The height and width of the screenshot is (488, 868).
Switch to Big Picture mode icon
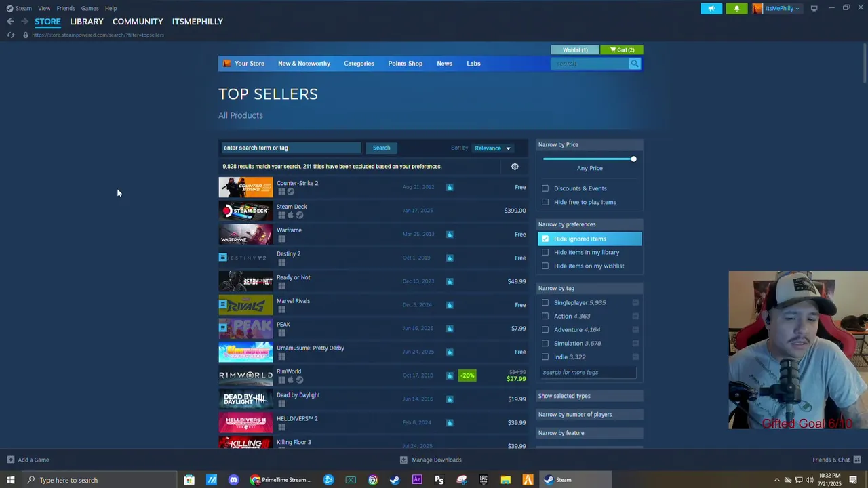814,8
